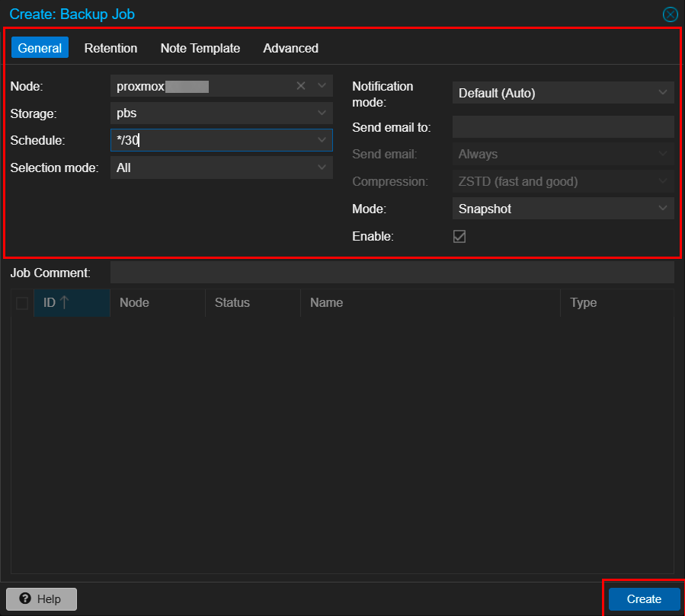
Task: Expand the Selection mode dropdown
Action: (x=322, y=168)
